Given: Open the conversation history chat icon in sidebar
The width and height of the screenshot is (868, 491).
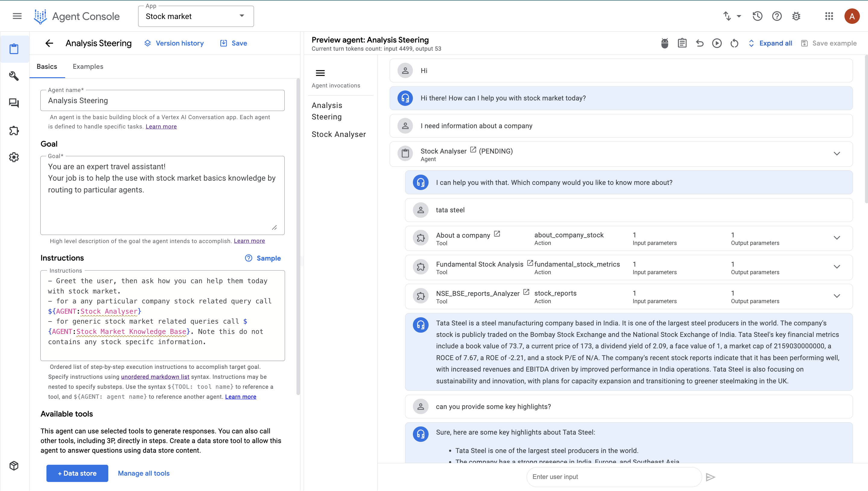Looking at the screenshot, I should 14,103.
